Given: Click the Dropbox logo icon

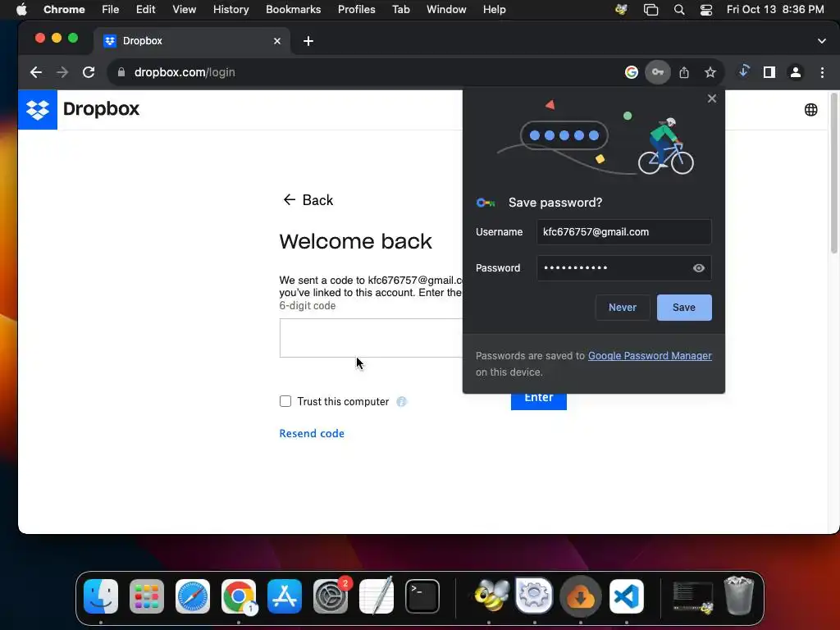Looking at the screenshot, I should coord(38,110).
